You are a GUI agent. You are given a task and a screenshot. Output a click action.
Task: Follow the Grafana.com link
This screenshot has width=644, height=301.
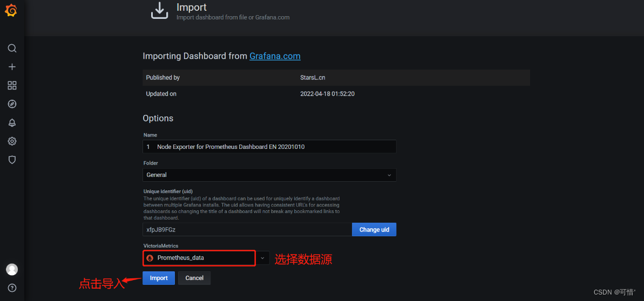[x=275, y=56]
